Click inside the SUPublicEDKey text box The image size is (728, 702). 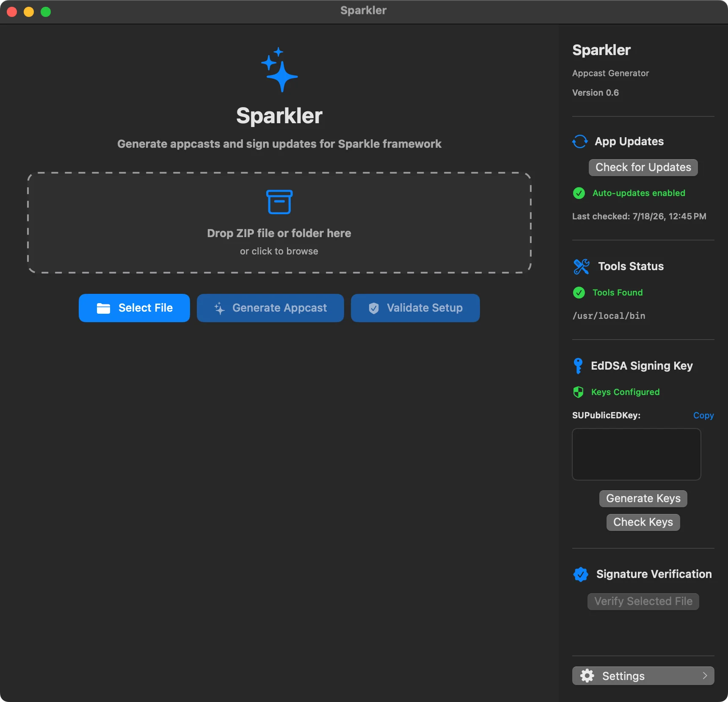click(637, 454)
